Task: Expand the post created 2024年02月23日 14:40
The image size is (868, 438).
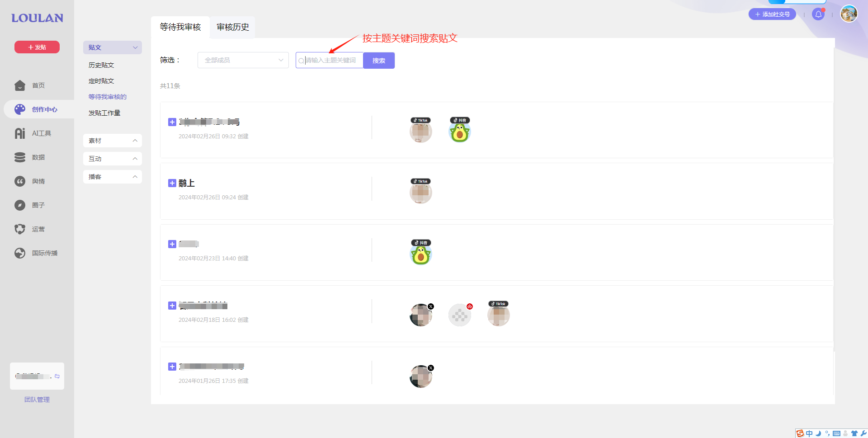Action: pyautogui.click(x=172, y=244)
